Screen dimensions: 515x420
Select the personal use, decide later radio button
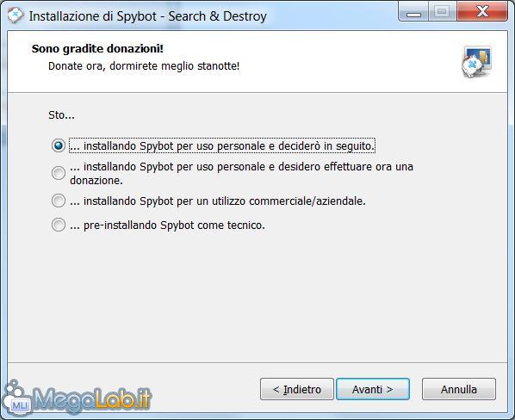(59, 145)
